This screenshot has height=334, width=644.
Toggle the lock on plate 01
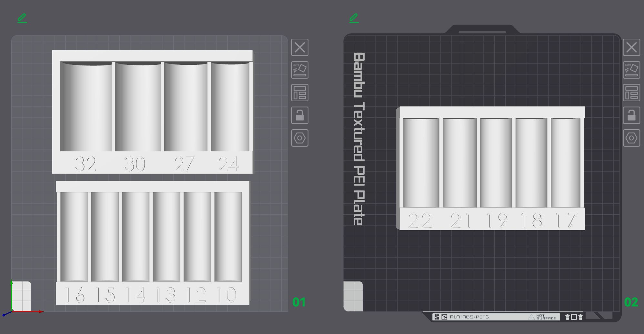[x=300, y=115]
